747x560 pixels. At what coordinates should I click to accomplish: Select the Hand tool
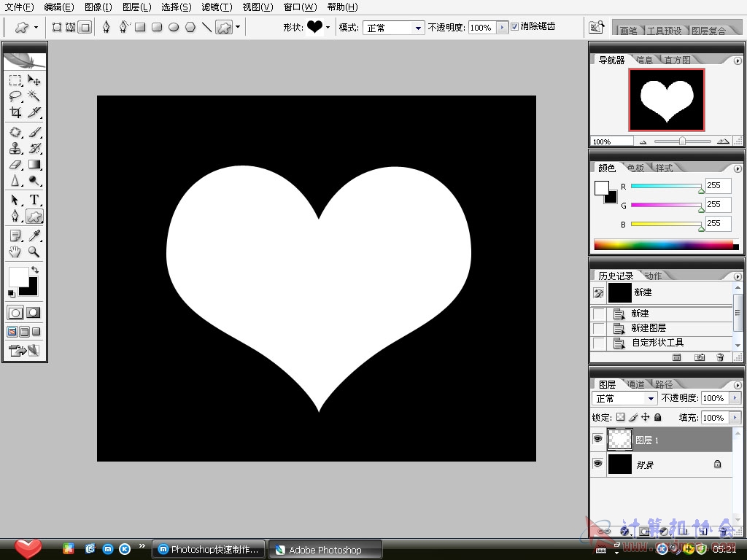pyautogui.click(x=15, y=252)
